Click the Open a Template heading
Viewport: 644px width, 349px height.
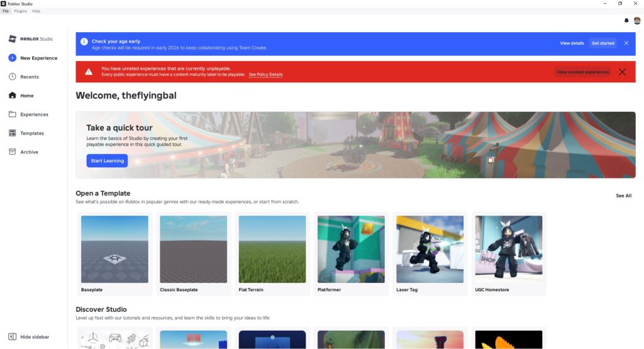click(103, 193)
